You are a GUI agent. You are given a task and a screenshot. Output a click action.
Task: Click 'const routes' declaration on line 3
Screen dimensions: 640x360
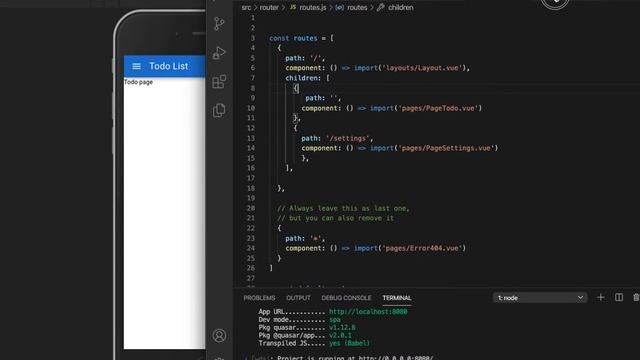(x=293, y=38)
